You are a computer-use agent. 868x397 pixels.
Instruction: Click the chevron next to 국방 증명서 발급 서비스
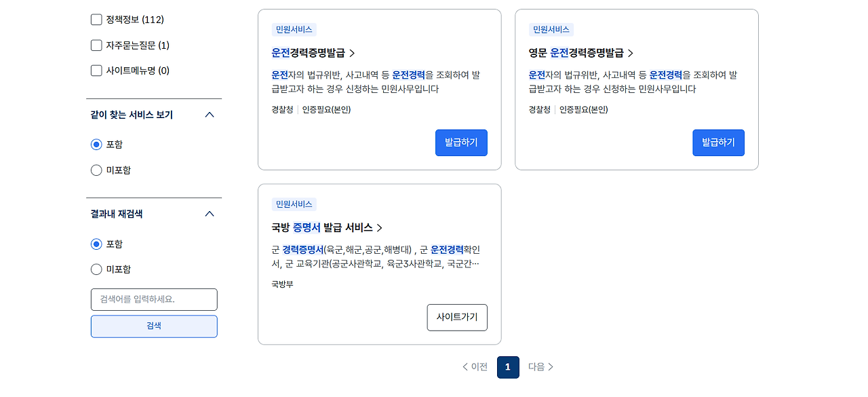point(379,227)
